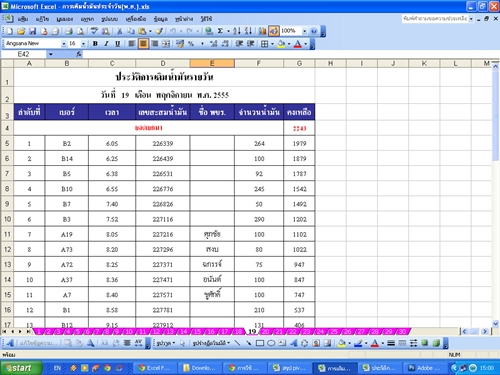Viewport: 500px width, 375px height.
Task: Click the Line Style icon in Drawing toolbar
Action: pos(391,343)
